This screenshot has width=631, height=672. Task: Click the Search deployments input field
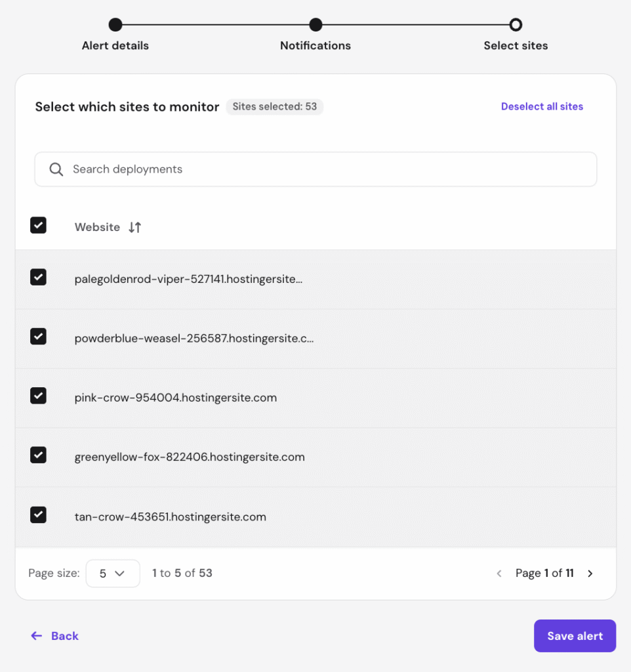tap(328, 169)
